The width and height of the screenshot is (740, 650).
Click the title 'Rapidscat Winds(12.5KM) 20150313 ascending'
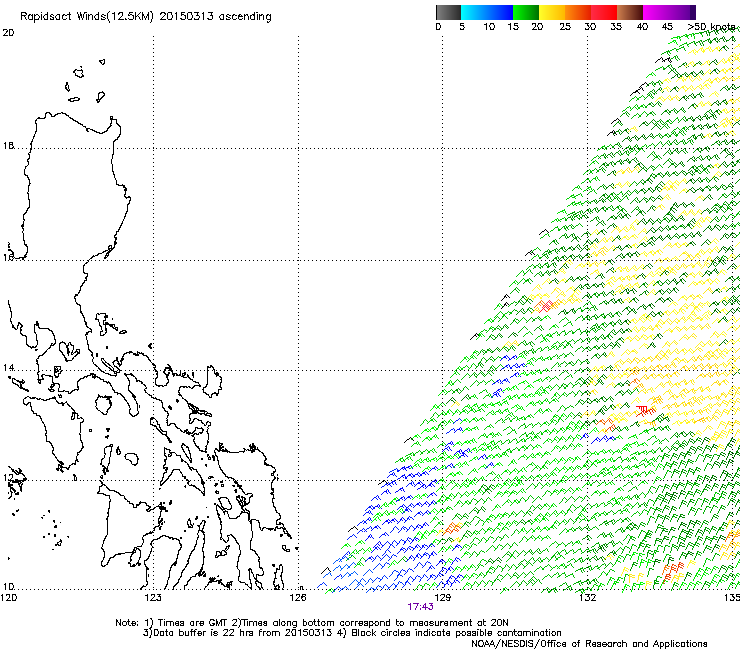[146, 17]
